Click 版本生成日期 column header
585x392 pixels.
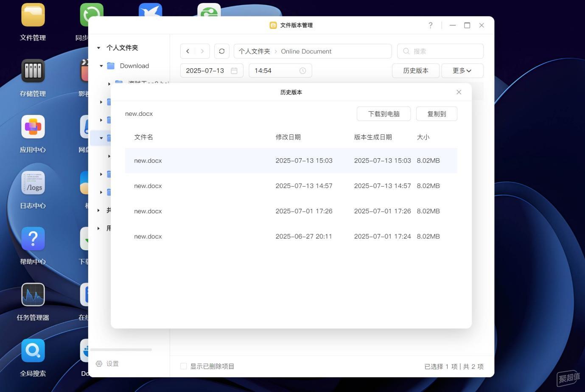[373, 137]
